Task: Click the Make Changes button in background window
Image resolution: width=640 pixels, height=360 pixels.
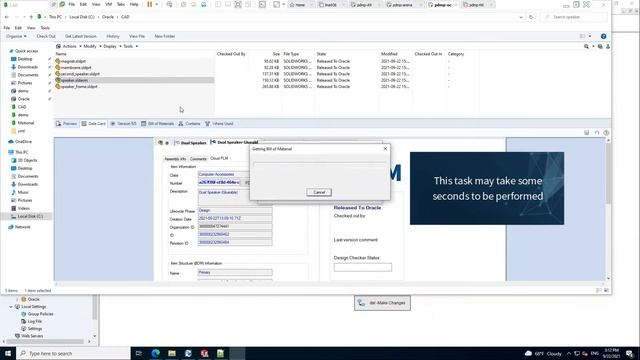Action: click(x=382, y=303)
